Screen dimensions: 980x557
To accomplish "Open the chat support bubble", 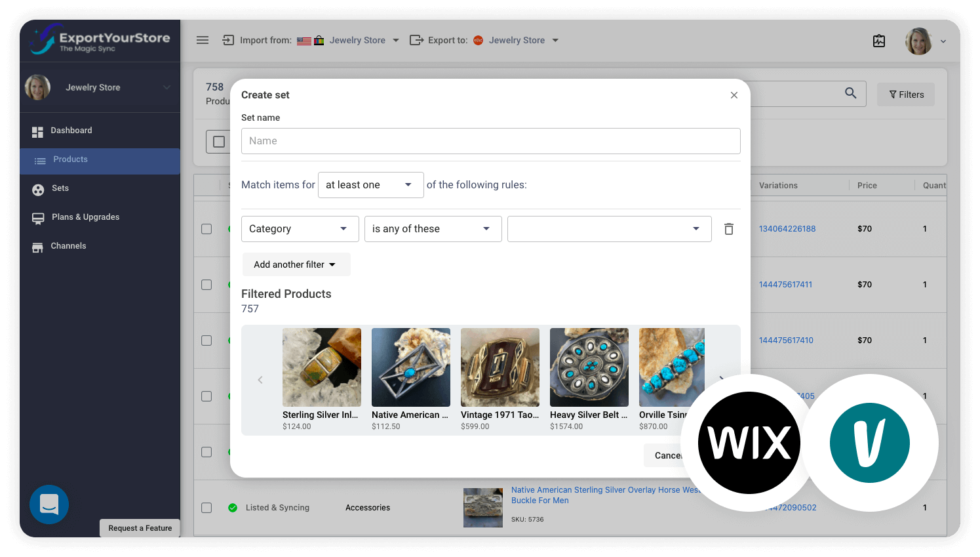I will click(x=49, y=505).
